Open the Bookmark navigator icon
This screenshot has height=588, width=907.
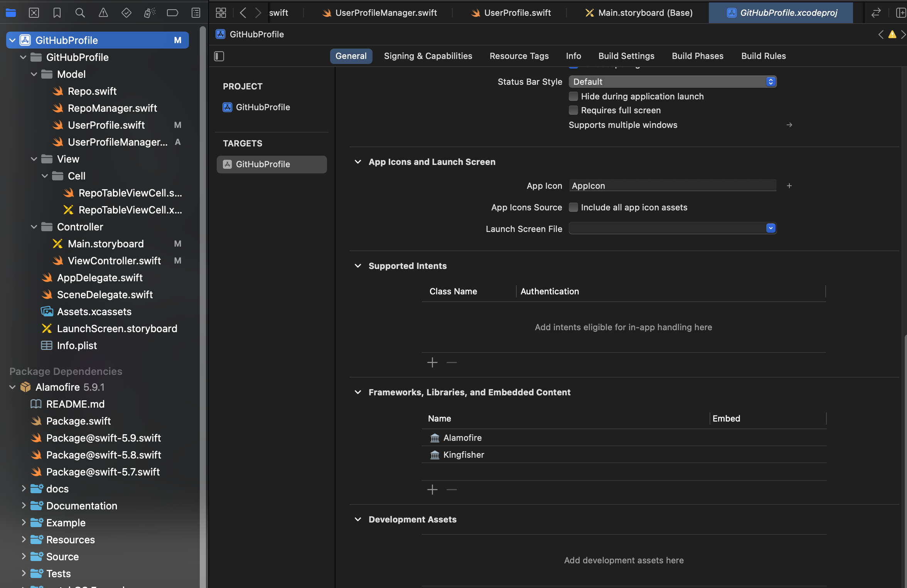tap(57, 13)
